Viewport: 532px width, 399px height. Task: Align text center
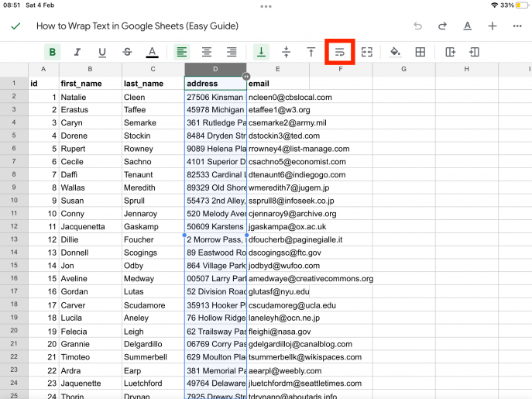(x=207, y=52)
